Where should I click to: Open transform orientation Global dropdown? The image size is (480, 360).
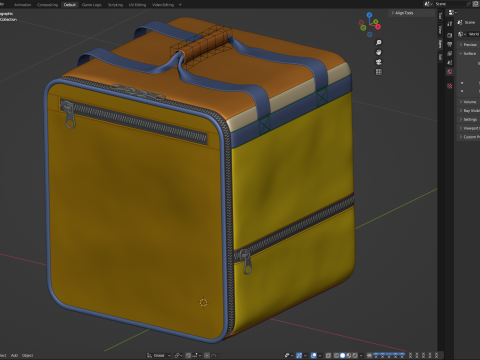coord(159,355)
